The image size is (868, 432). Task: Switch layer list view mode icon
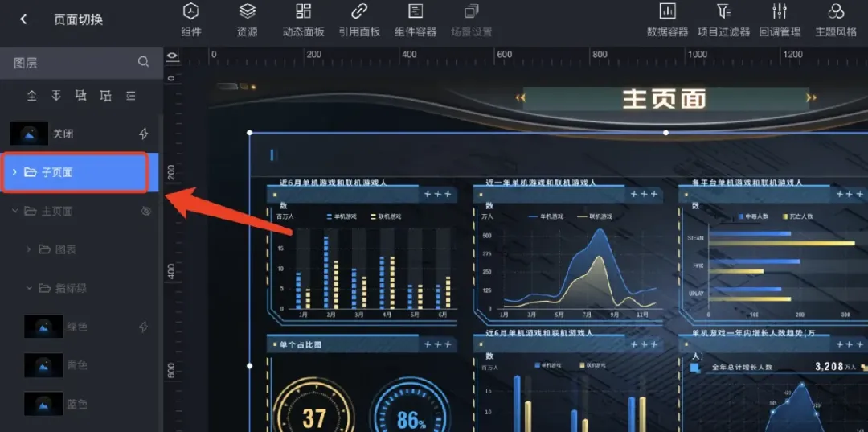tap(131, 96)
